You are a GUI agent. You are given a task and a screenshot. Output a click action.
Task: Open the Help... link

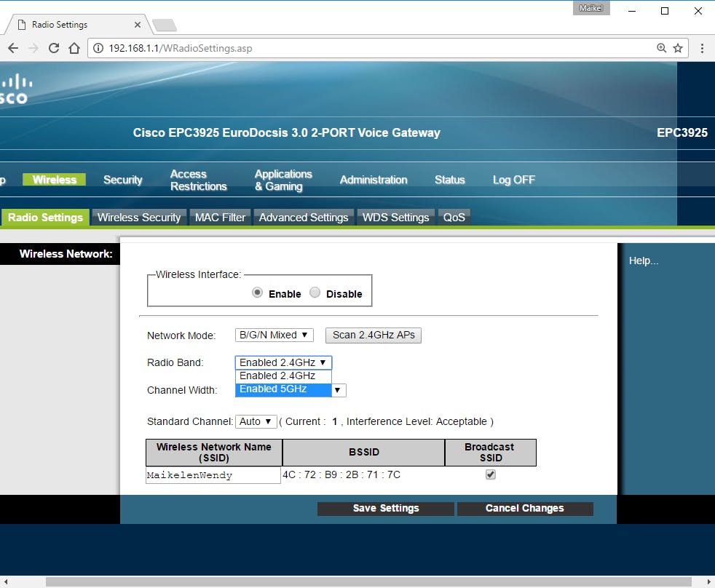pos(644,261)
